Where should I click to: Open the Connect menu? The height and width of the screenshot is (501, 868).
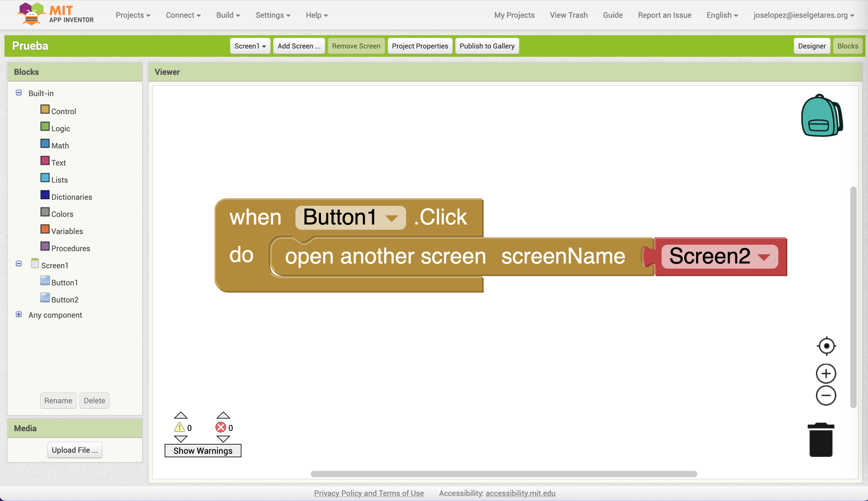pyautogui.click(x=183, y=15)
